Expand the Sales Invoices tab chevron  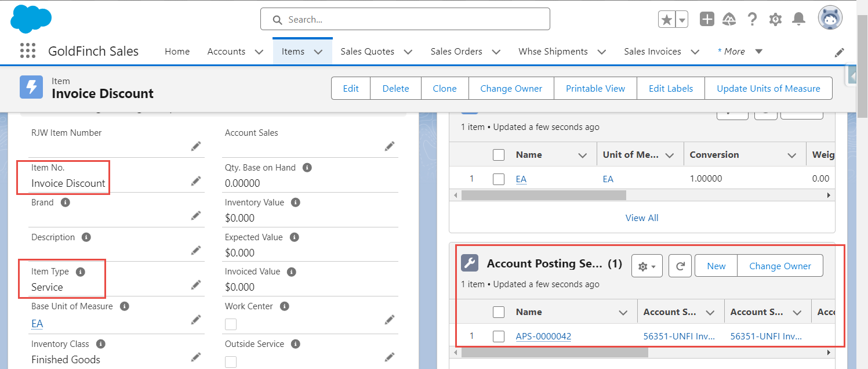[x=695, y=52]
